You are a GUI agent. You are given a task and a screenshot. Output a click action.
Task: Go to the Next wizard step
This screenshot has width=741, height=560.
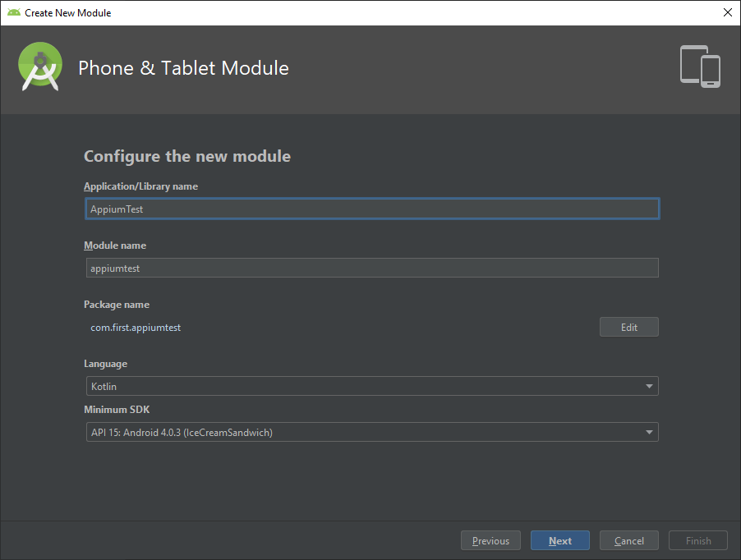(560, 540)
